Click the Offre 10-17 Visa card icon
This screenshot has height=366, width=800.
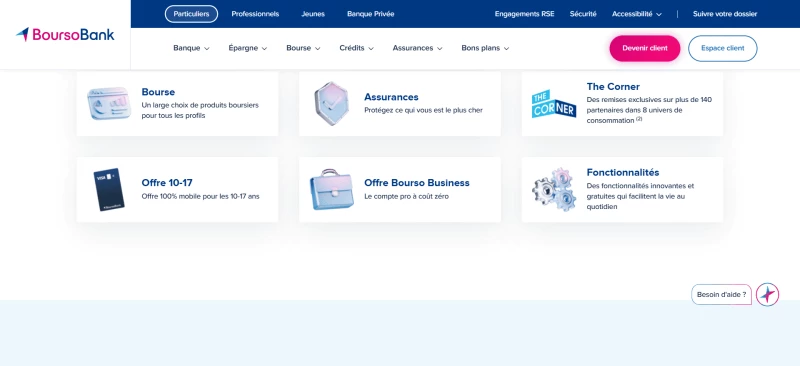(x=109, y=189)
